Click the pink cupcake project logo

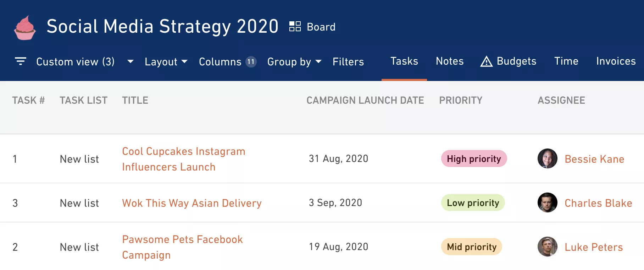pyautogui.click(x=25, y=28)
